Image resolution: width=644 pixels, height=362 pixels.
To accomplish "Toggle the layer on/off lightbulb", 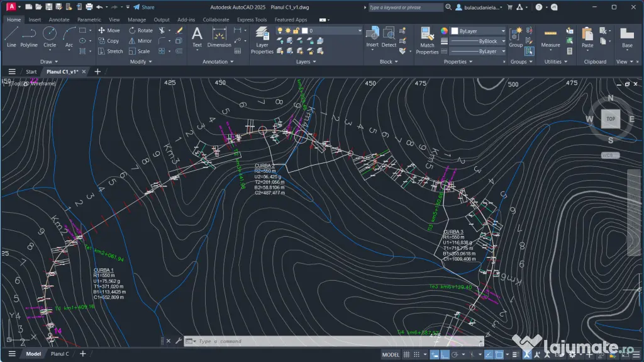I will pos(280,31).
